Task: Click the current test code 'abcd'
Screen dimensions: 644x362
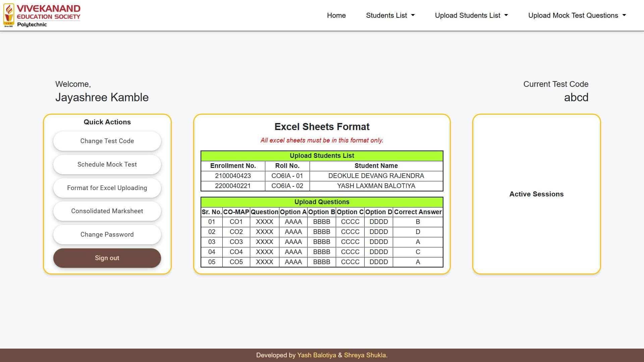Action: click(576, 98)
